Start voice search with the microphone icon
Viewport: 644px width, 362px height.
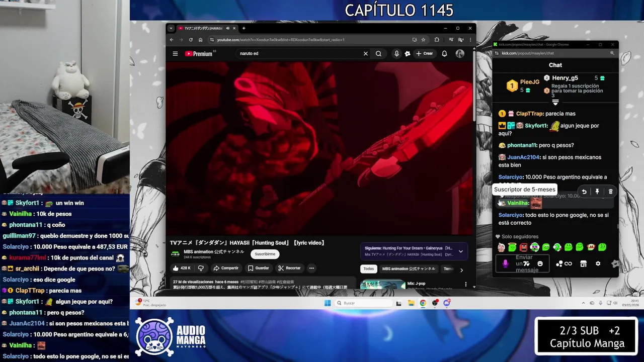coord(396,54)
